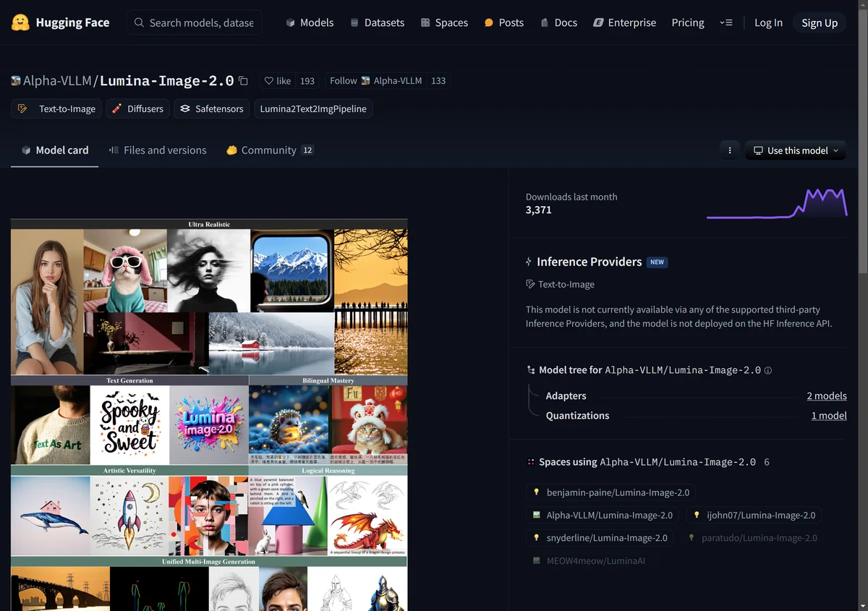Open the Use this model dropdown

coord(796,150)
